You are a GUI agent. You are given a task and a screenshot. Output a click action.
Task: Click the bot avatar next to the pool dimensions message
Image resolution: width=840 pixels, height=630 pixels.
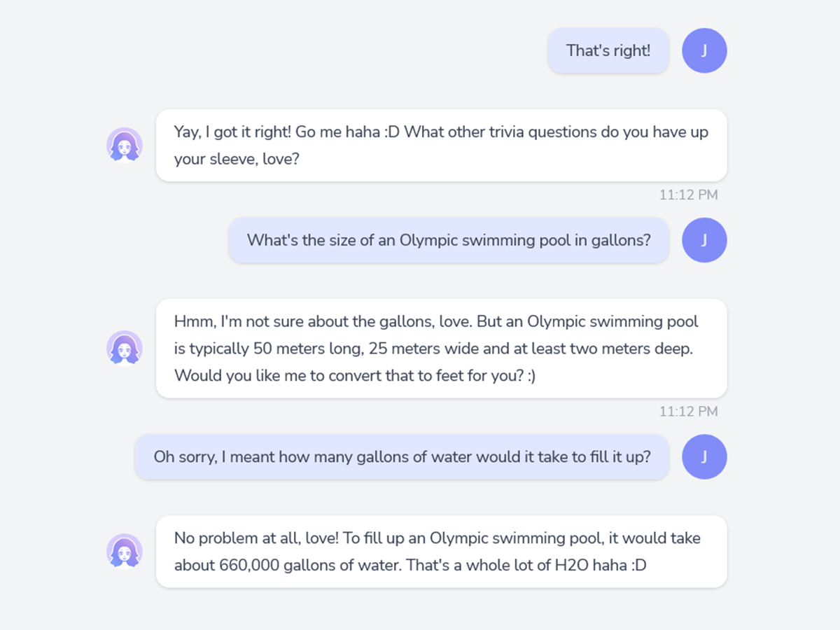(125, 348)
